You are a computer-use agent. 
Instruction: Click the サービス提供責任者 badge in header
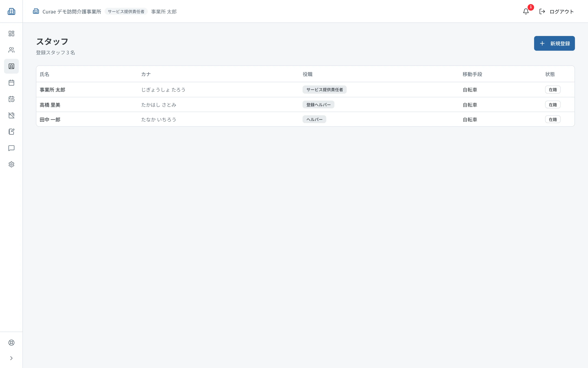[x=126, y=11]
